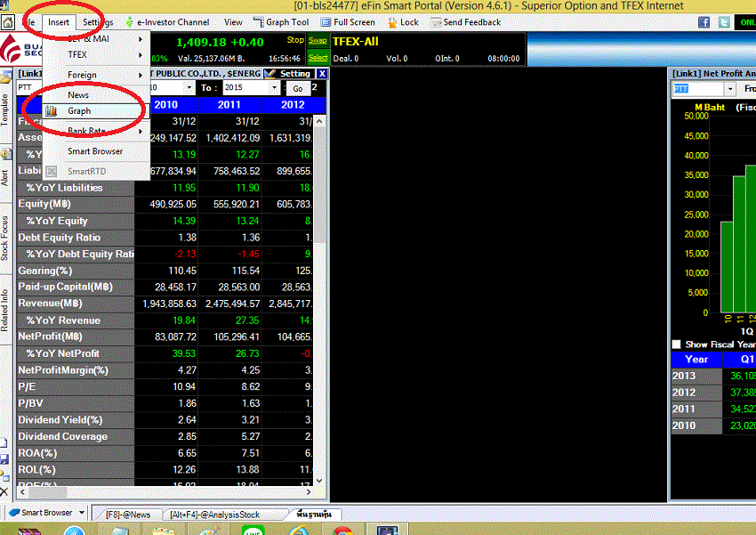Screen dimensions: 756x535
Task: Click the TFEX-All ticker title
Action: click(x=356, y=42)
